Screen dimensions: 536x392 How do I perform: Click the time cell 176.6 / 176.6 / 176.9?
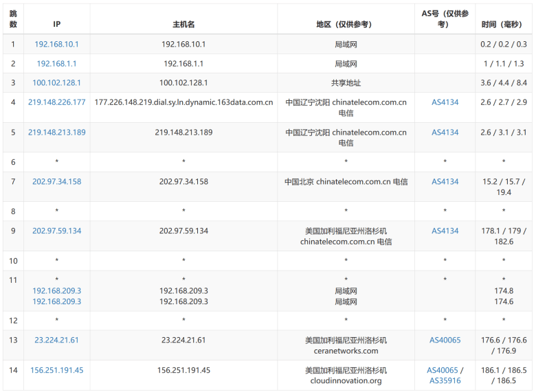[504, 345]
